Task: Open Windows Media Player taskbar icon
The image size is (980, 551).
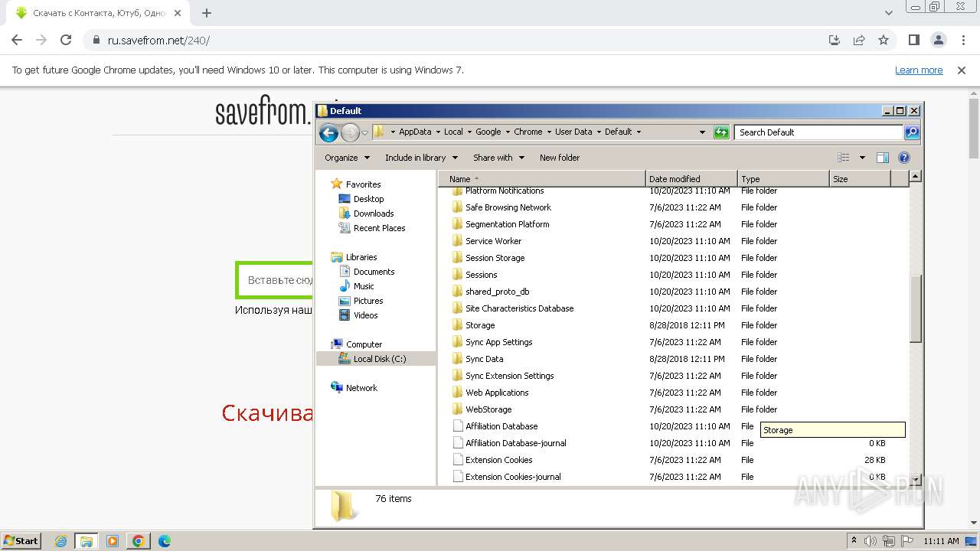Action: click(x=113, y=541)
